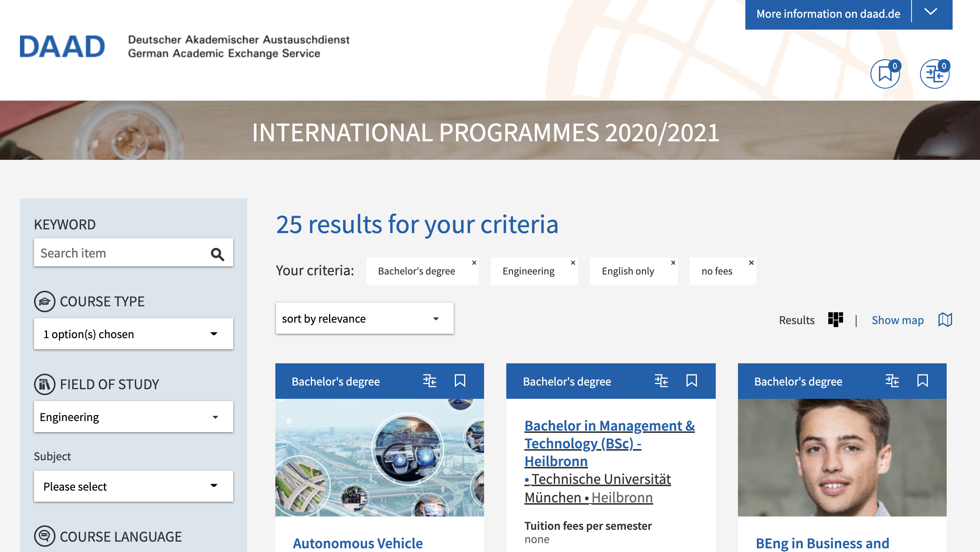Click the Show map link
The height and width of the screenshot is (552, 980).
897,320
